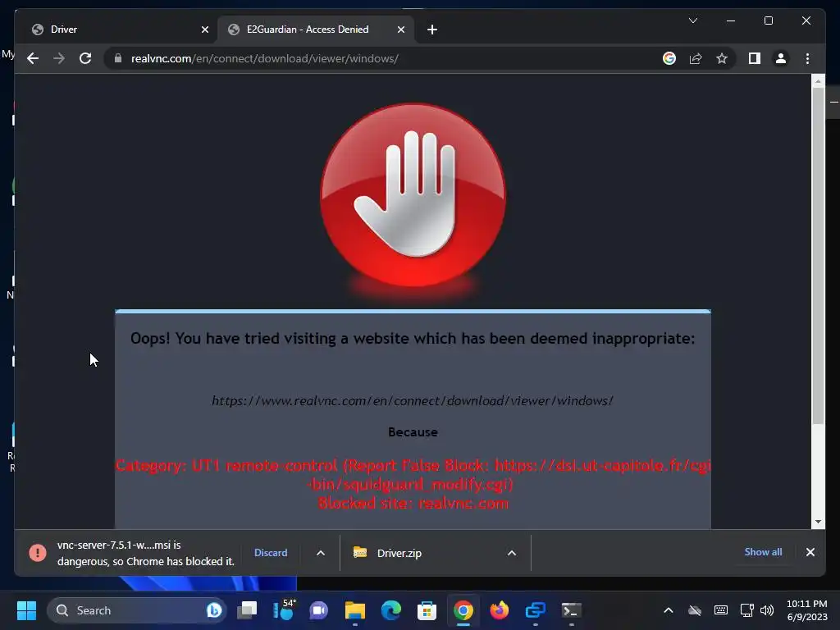Click the scroll up arrow
This screenshot has width=840, height=630.
click(x=818, y=81)
